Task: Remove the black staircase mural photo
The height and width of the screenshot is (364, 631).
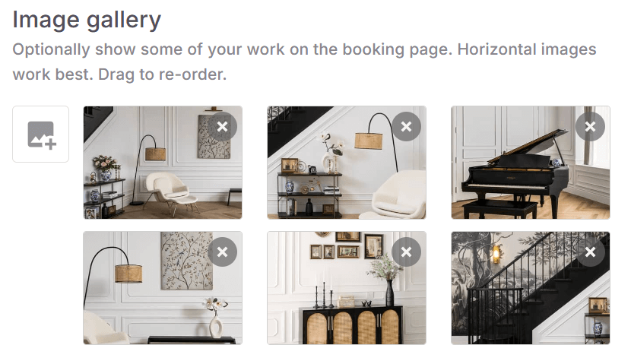Action: [591, 252]
